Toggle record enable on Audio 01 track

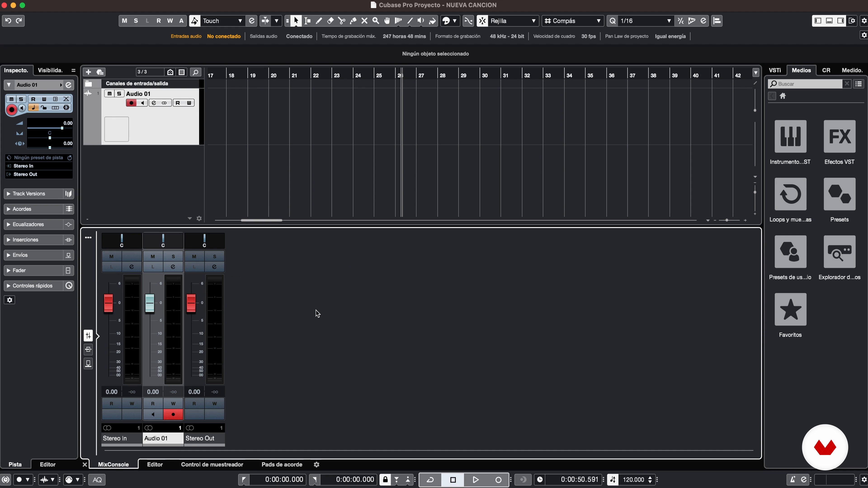[x=131, y=103]
